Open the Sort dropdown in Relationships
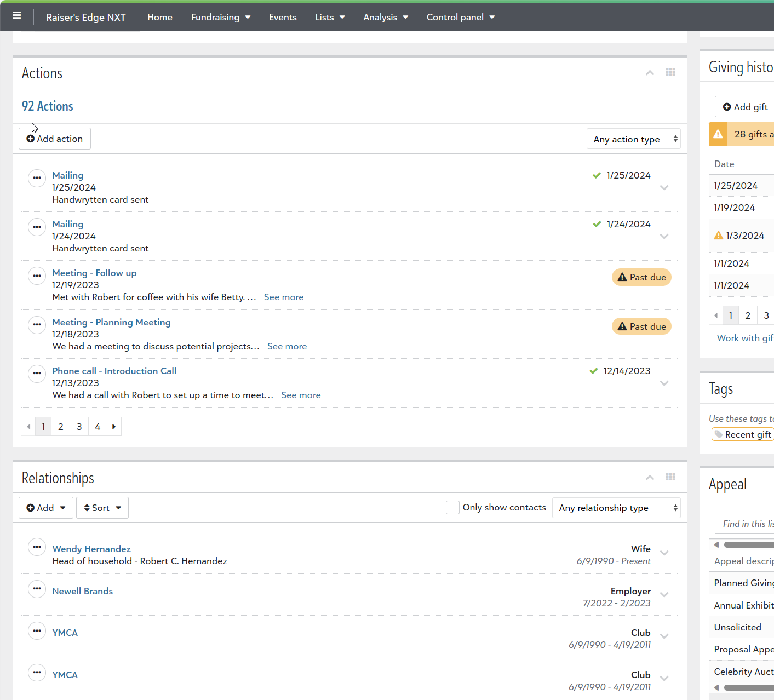The width and height of the screenshot is (774, 700). (102, 508)
